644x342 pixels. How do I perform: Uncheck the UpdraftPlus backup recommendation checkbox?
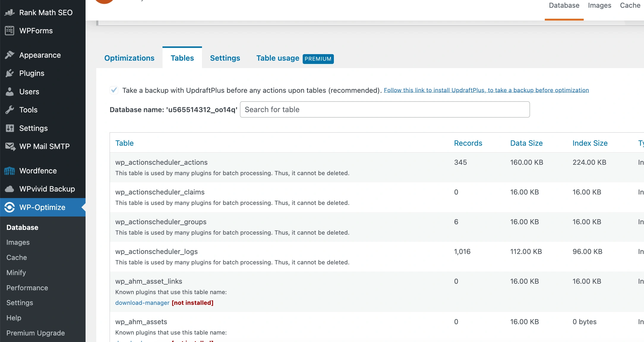pos(114,90)
